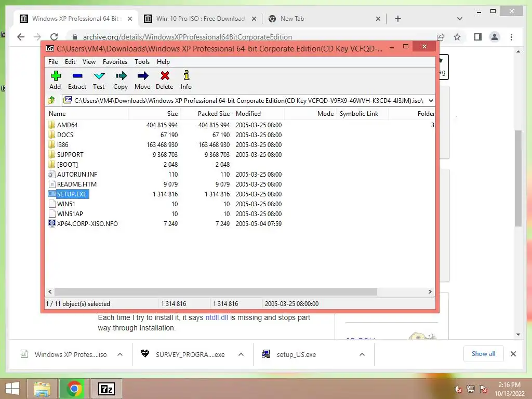Image resolution: width=532 pixels, height=399 pixels.
Task: Open the Chrome profile avatar
Action: click(495, 37)
